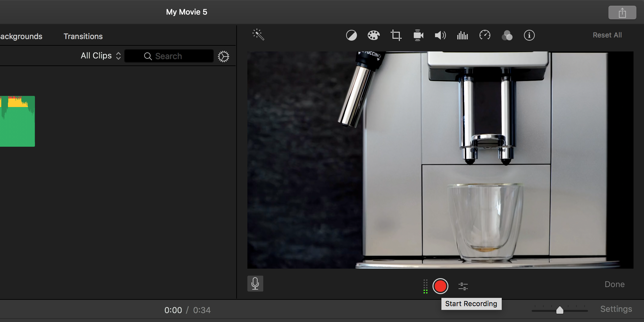
Task: Select the Enhance magic wand tool
Action: (x=258, y=35)
